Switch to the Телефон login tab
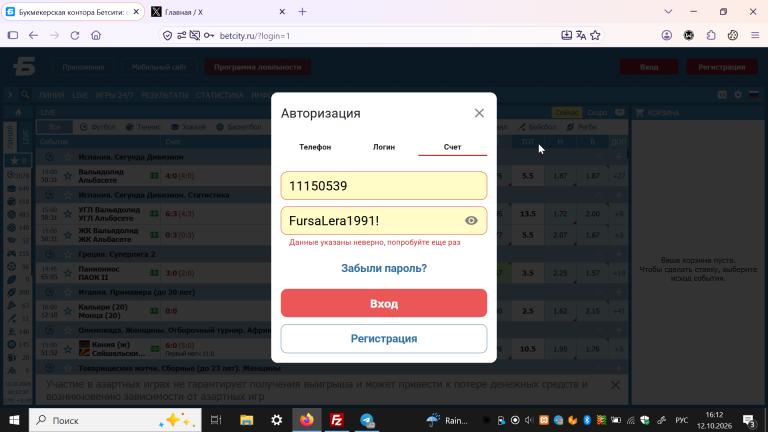The height and width of the screenshot is (432, 768). 315,147
